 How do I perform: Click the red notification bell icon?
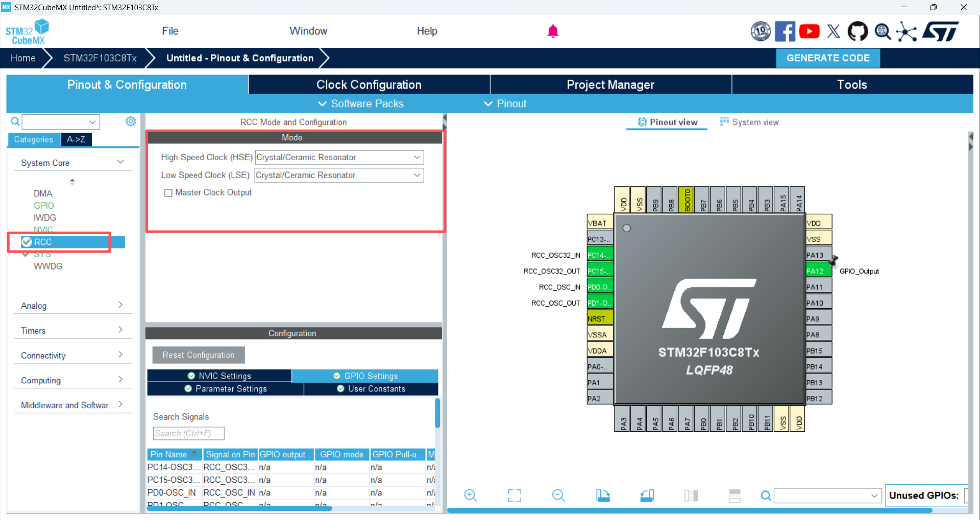(x=553, y=31)
